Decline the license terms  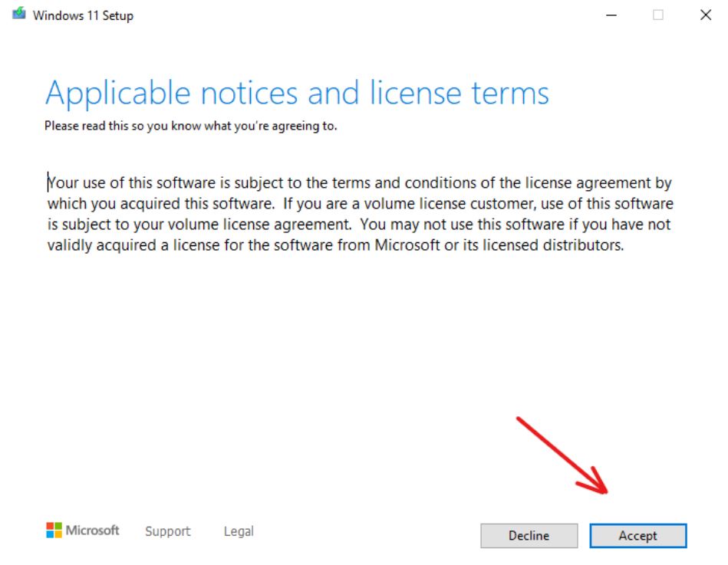point(529,536)
